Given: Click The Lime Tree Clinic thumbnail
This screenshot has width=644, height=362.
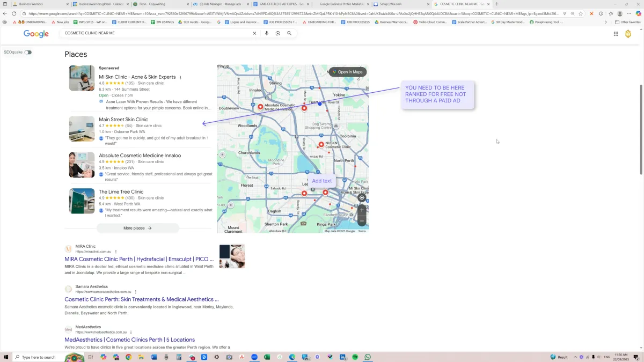Looking at the screenshot, I should 82,201.
